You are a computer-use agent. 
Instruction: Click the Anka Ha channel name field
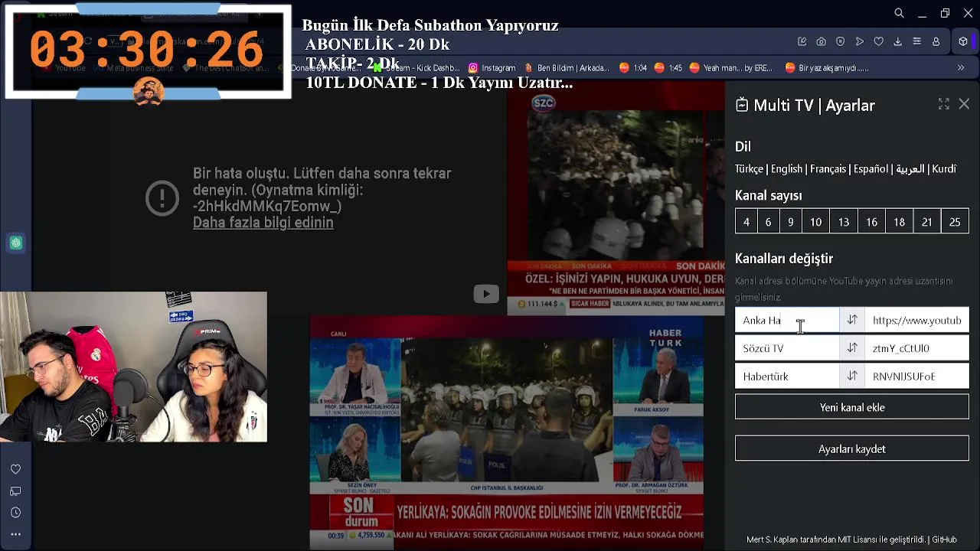pyautogui.click(x=787, y=320)
